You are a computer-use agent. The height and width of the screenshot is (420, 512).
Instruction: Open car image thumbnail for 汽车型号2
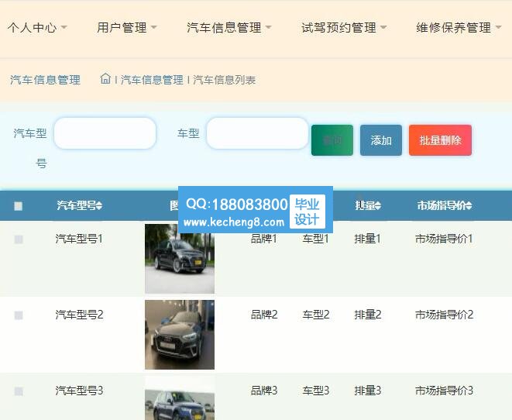(180, 335)
